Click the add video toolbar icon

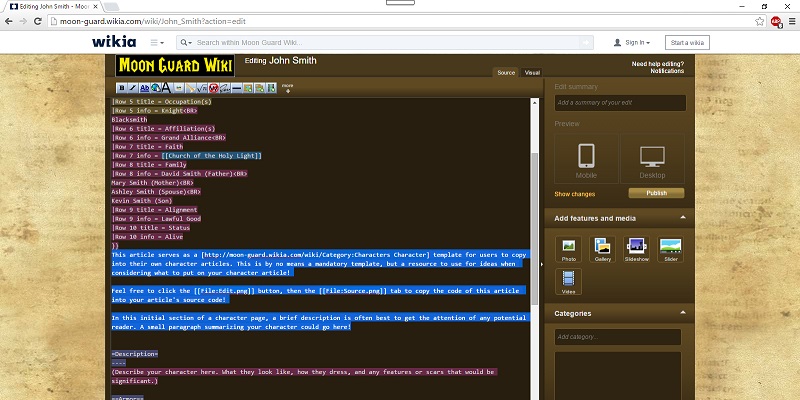271,88
